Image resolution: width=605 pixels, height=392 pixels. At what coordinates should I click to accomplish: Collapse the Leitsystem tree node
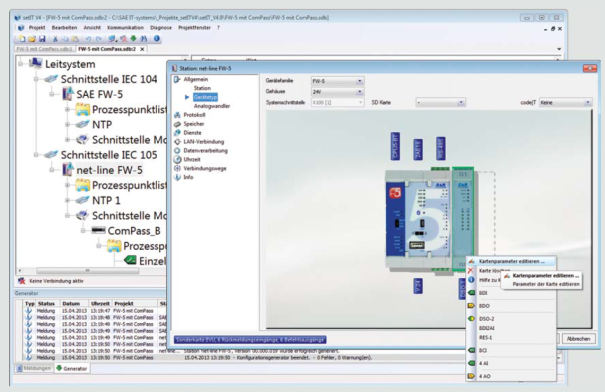click(x=21, y=64)
